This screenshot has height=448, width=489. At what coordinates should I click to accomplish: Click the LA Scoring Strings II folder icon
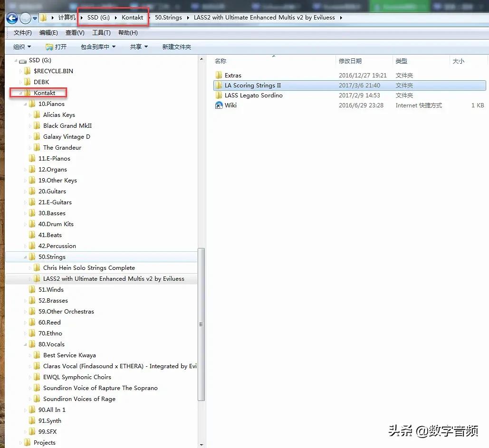tap(219, 85)
